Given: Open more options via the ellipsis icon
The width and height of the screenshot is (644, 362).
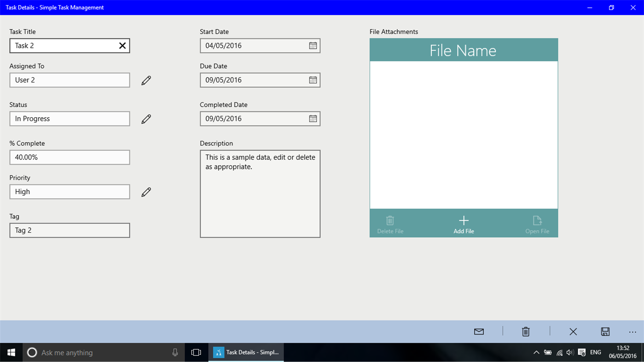Looking at the screenshot, I should coord(632,331).
